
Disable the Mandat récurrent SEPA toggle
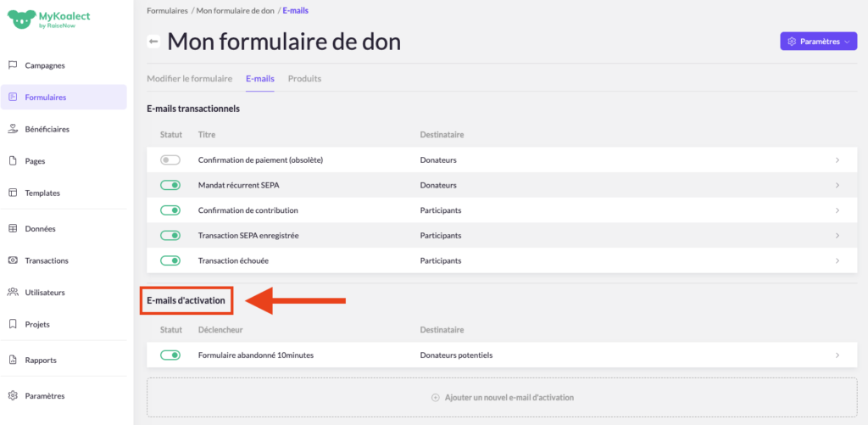[170, 185]
